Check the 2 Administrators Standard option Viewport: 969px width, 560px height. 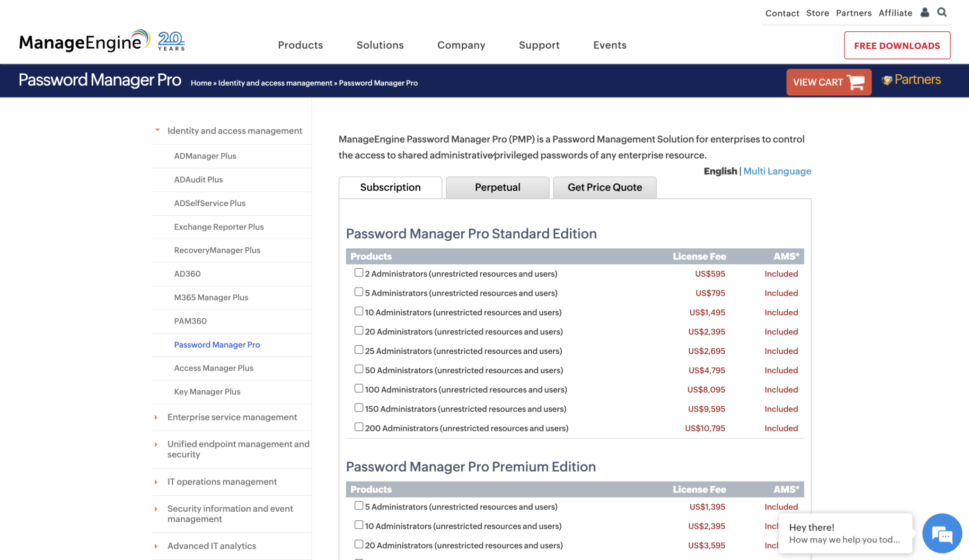point(359,273)
